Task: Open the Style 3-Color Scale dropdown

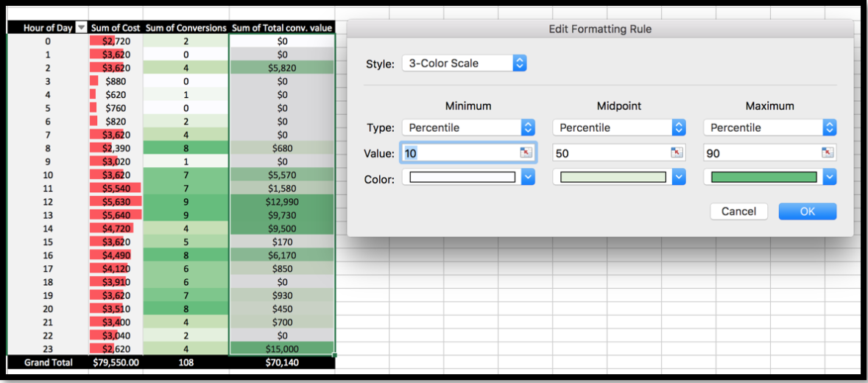Action: (x=464, y=63)
